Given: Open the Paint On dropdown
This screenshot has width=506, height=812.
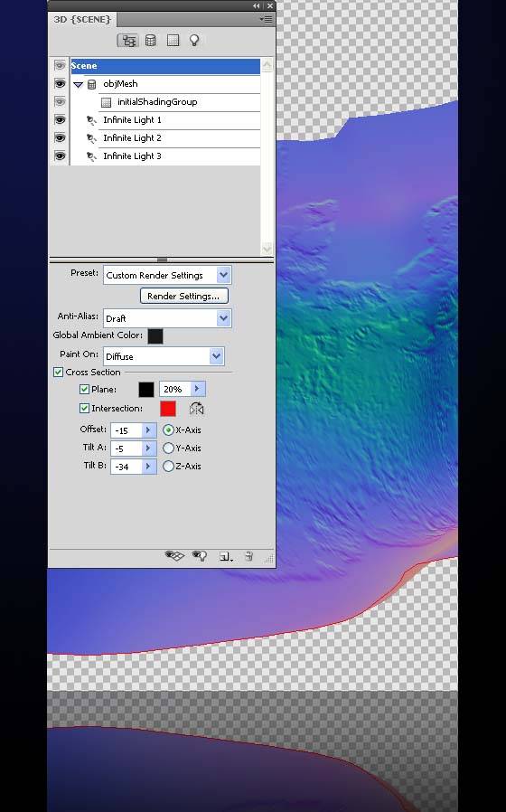Looking at the screenshot, I should [x=216, y=355].
